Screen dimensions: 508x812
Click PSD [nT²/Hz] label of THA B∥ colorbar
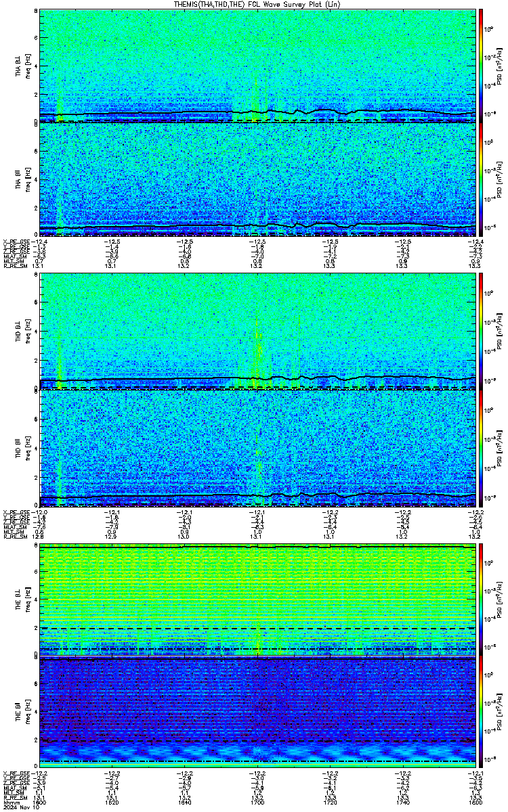click(x=499, y=179)
